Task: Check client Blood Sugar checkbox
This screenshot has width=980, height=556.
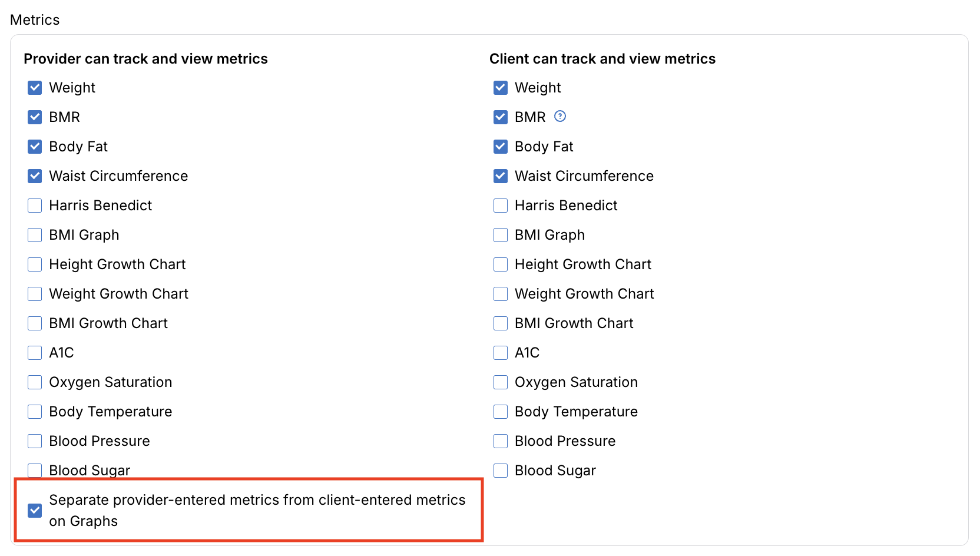Action: pos(501,471)
